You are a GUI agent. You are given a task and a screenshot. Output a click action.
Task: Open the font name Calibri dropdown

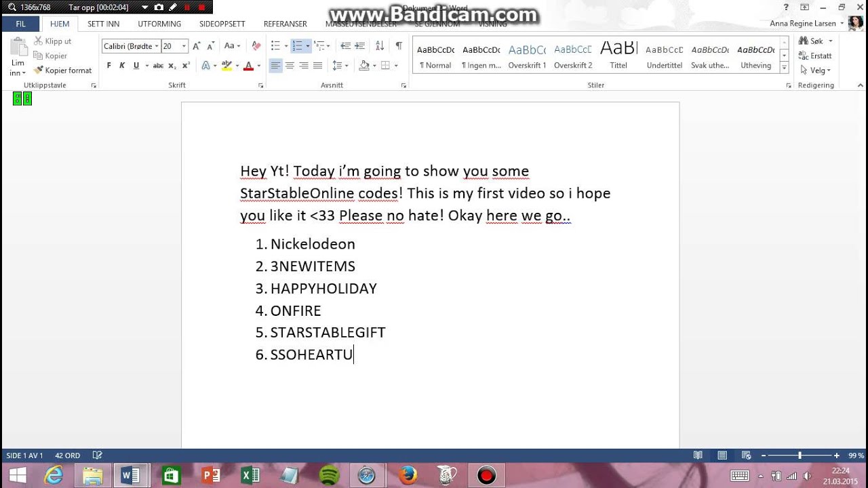click(157, 46)
